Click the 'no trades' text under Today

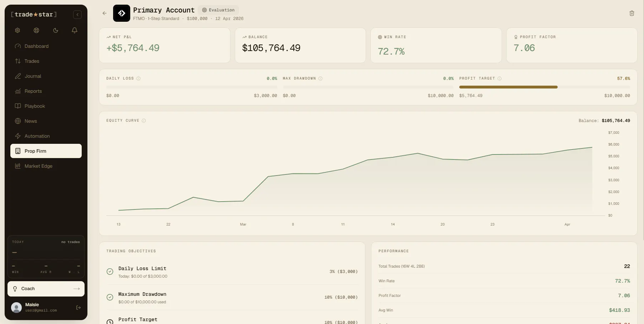[71, 242]
